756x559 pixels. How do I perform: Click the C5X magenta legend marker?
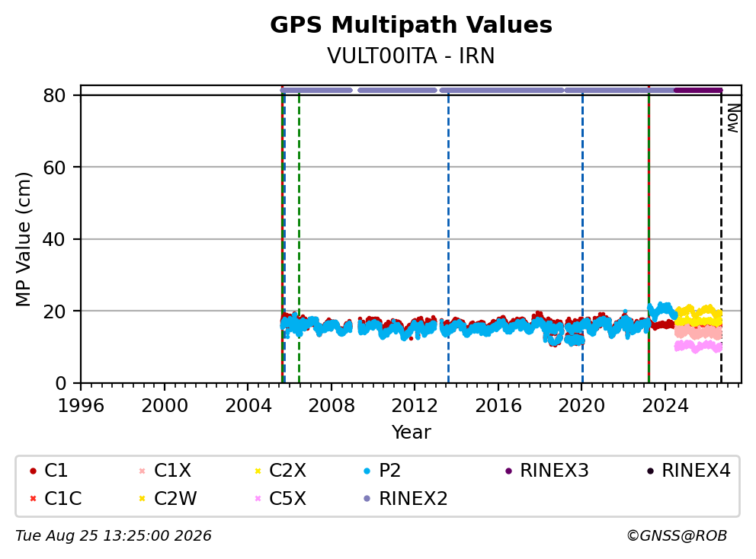(x=258, y=498)
